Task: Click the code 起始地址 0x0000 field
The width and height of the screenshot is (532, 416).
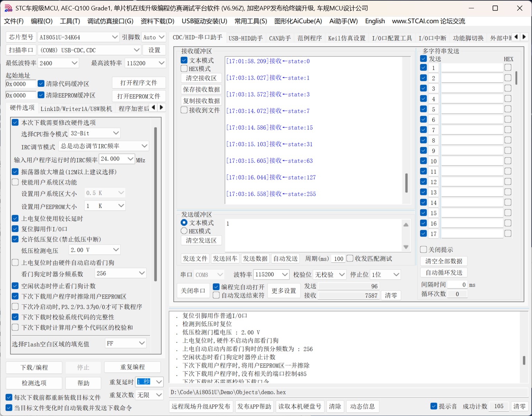Action: (x=21, y=84)
